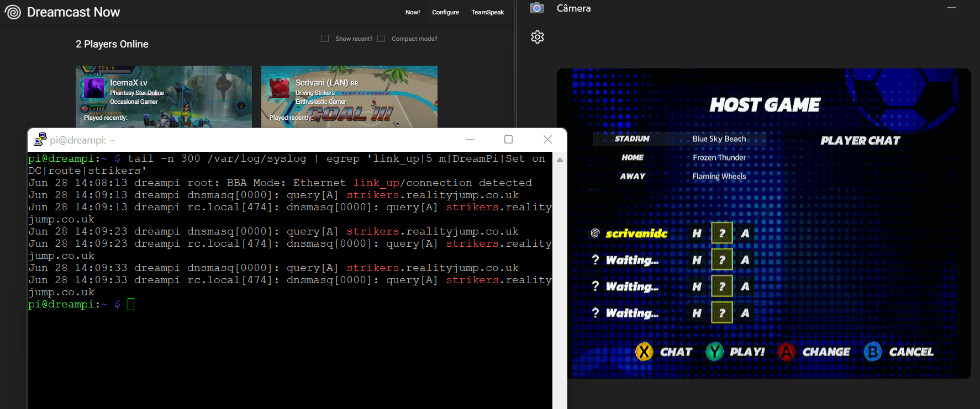Click the green Y Play button icon
Screen dimensions: 980x409
[714, 352]
